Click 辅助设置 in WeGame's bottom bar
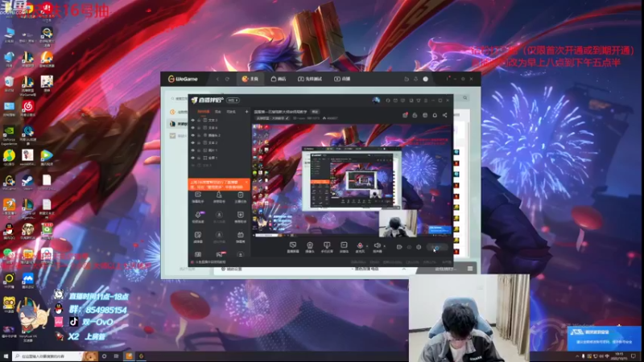 tap(232, 269)
